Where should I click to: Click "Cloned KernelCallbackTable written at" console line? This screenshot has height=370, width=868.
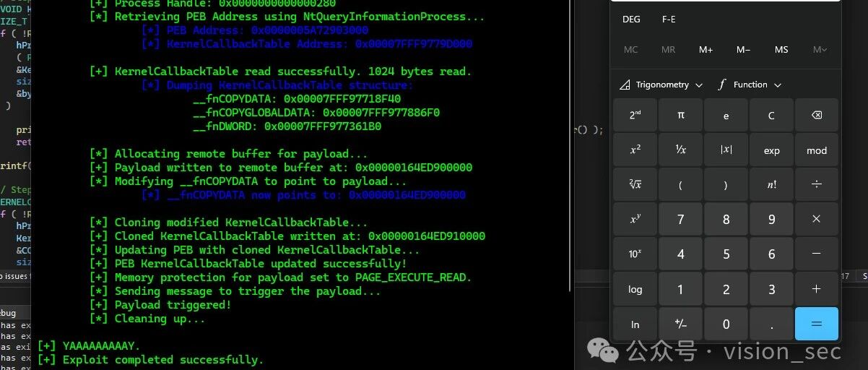287,236
